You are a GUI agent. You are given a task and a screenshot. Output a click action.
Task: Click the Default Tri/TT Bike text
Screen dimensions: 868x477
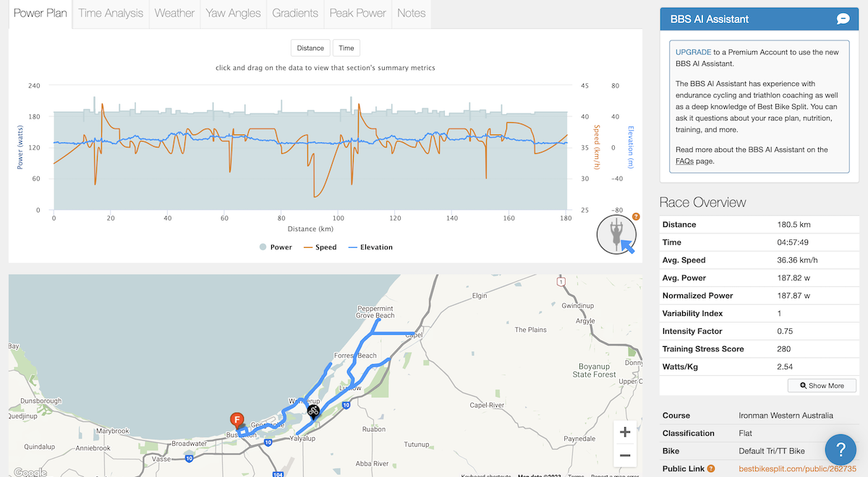pos(772,451)
